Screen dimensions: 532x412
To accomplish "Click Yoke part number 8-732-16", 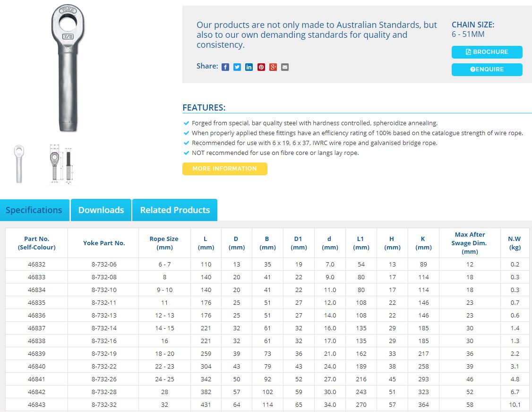I will click(104, 341).
